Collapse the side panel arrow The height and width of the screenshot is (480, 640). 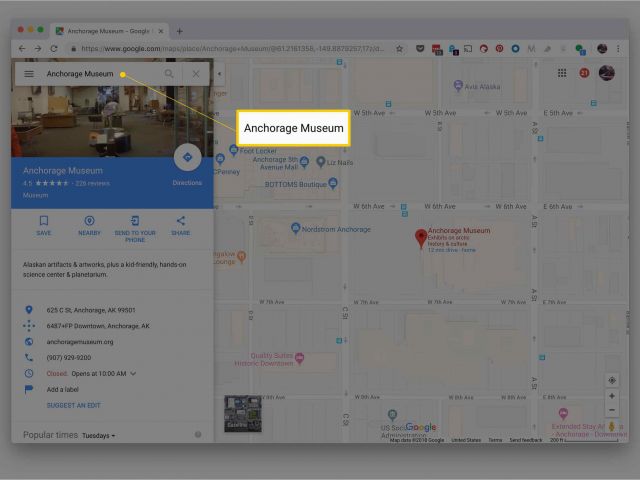pyautogui.click(x=219, y=74)
